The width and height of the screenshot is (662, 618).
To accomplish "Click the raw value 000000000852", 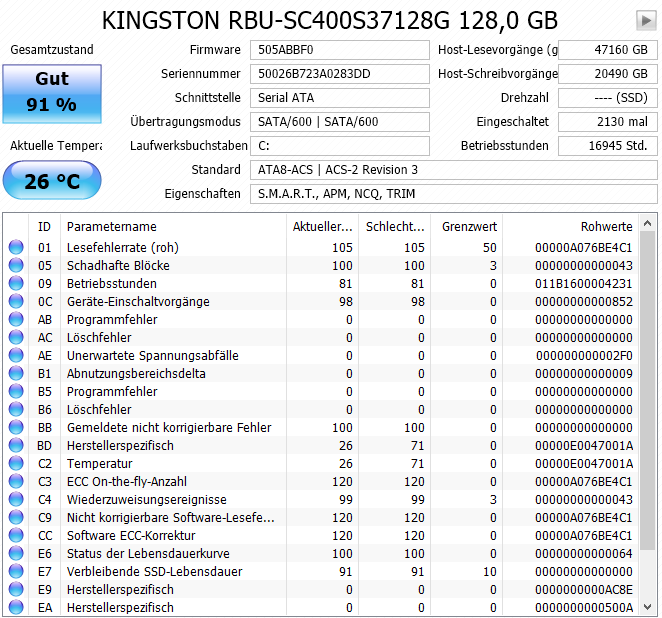I will click(583, 302).
